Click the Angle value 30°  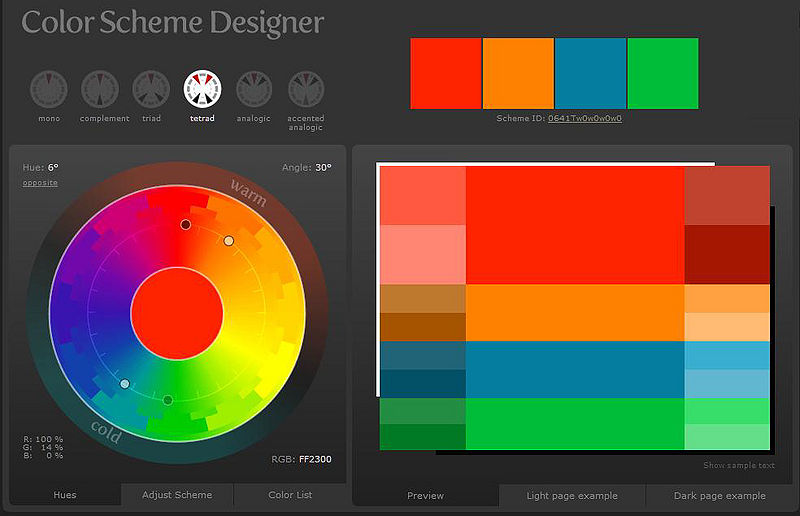pyautogui.click(x=323, y=167)
